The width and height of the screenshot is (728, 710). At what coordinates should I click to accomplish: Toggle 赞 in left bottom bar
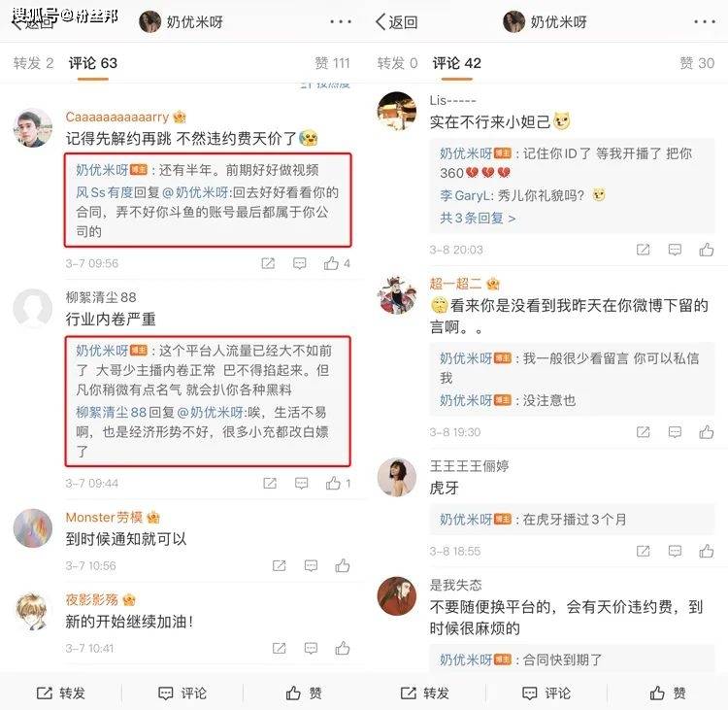click(x=303, y=693)
